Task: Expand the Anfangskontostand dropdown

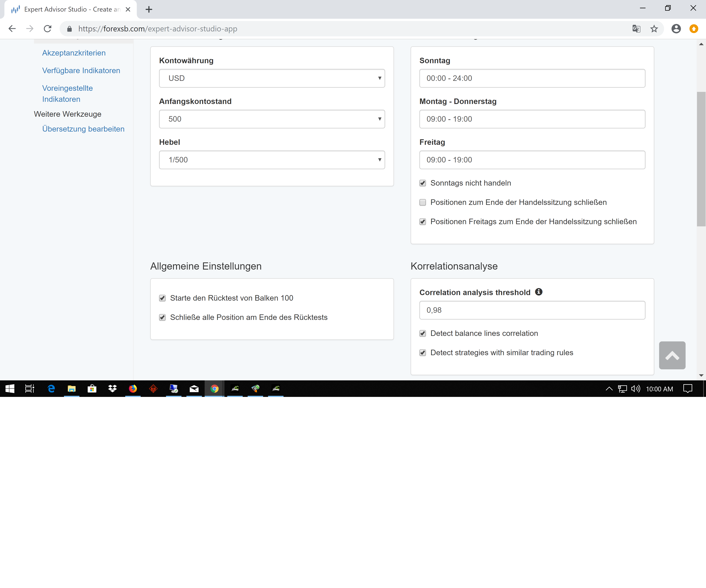Action: (x=272, y=119)
